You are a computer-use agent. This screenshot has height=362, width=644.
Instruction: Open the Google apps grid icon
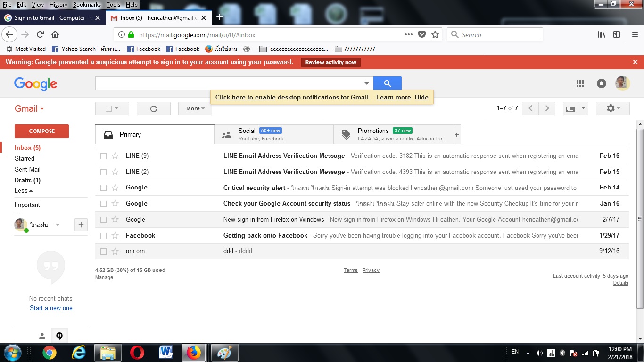(580, 83)
